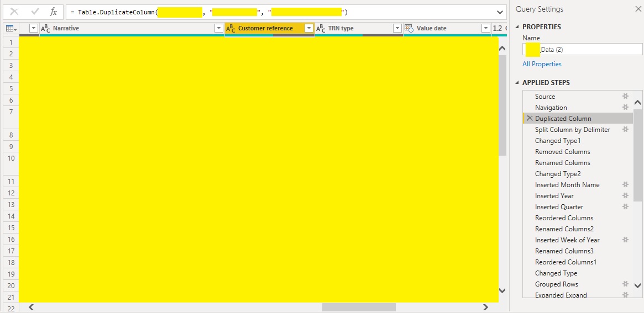The height and width of the screenshot is (313, 644).
Task: Open gear for Split Column by Delimiter
Action: click(625, 130)
